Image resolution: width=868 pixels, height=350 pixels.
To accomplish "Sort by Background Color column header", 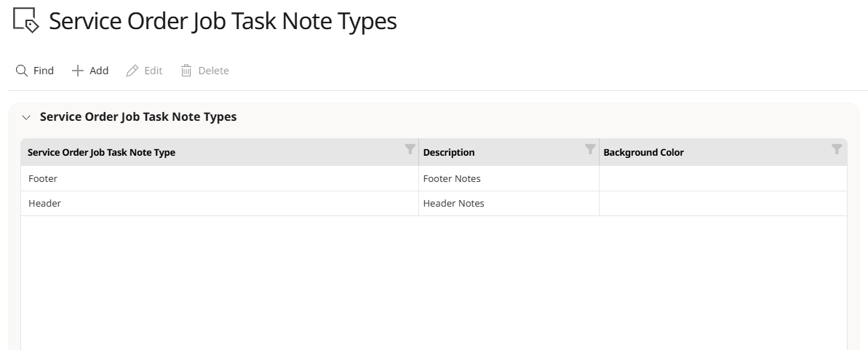I will click(643, 152).
